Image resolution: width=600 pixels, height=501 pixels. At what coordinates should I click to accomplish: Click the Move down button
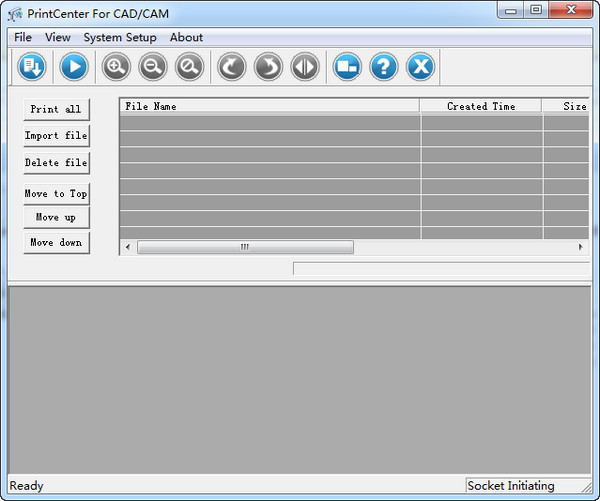56,243
